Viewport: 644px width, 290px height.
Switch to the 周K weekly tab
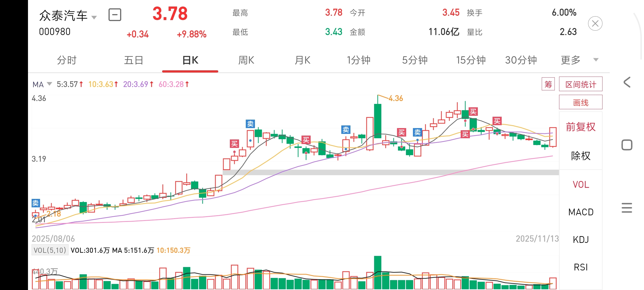[246, 60]
